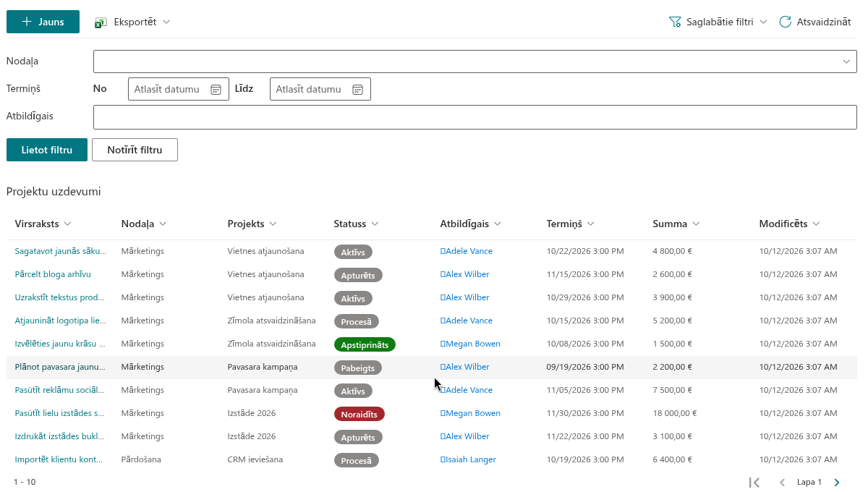
Task: Click the Atbildīgais filter input field
Action: [x=475, y=117]
